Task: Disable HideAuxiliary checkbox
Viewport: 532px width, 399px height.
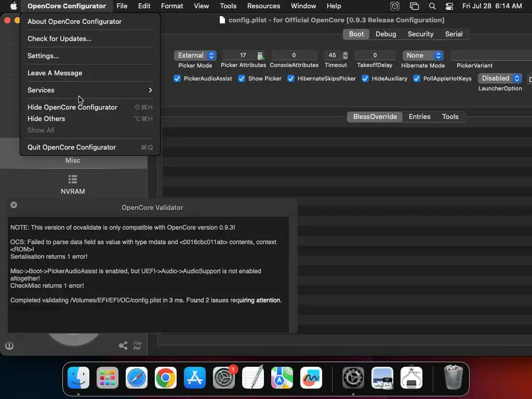Action: coord(365,79)
